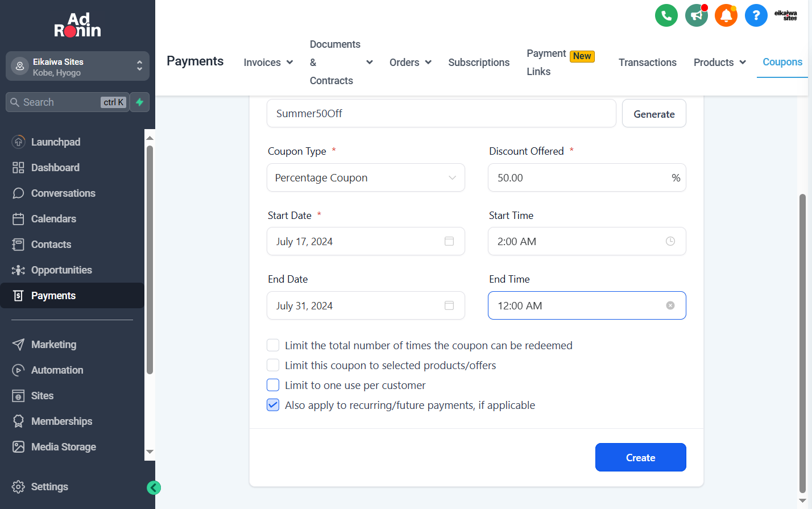The width and height of the screenshot is (812, 509).
Task: Click the coupon code field Summer50Off
Action: click(441, 113)
